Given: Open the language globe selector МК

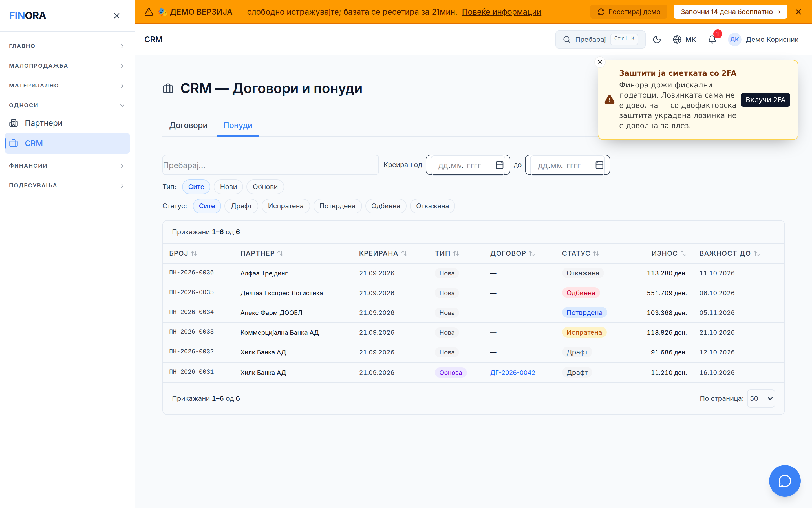Looking at the screenshot, I should tap(685, 40).
